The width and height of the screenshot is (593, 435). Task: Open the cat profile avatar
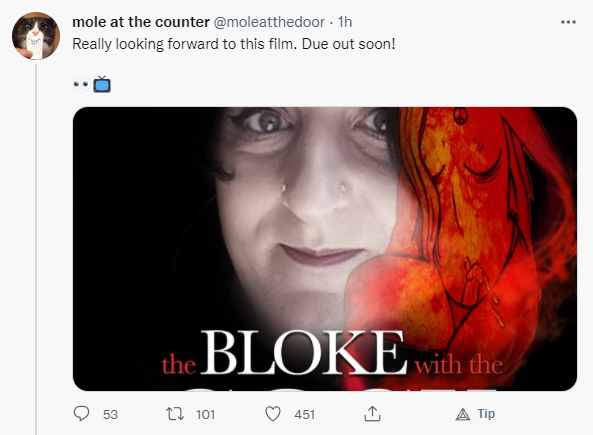pos(36,36)
